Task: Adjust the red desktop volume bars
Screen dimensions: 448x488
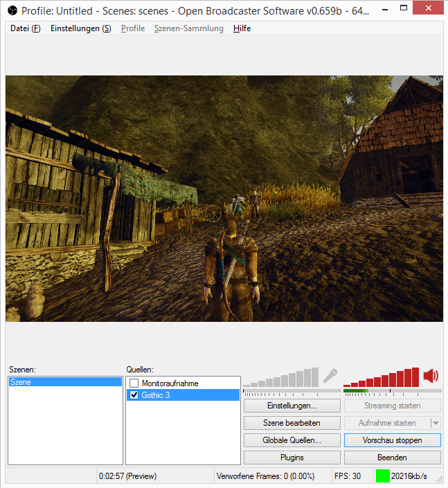Action: [382, 377]
